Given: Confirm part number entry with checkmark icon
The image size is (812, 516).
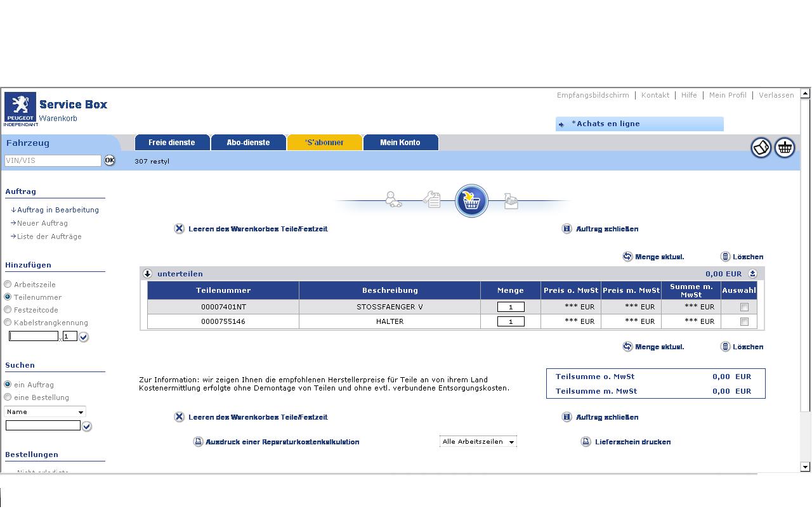Looking at the screenshot, I should [x=84, y=337].
